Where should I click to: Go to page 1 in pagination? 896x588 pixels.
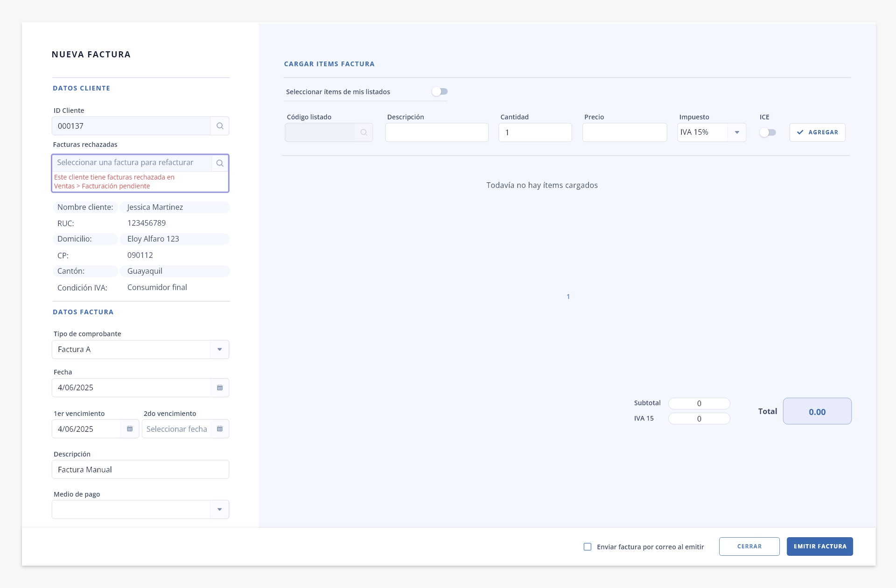point(568,297)
